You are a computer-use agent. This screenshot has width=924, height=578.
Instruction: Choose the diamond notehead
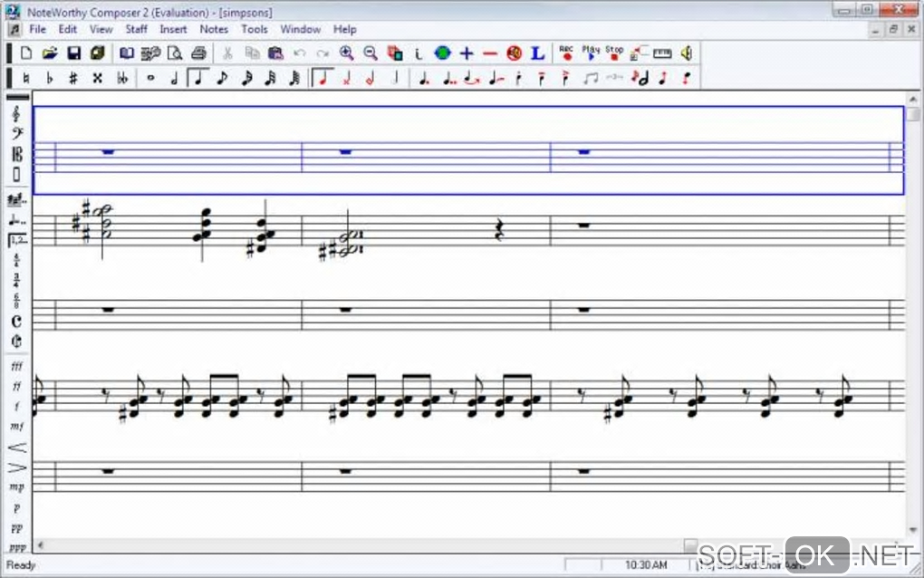pyautogui.click(x=371, y=78)
